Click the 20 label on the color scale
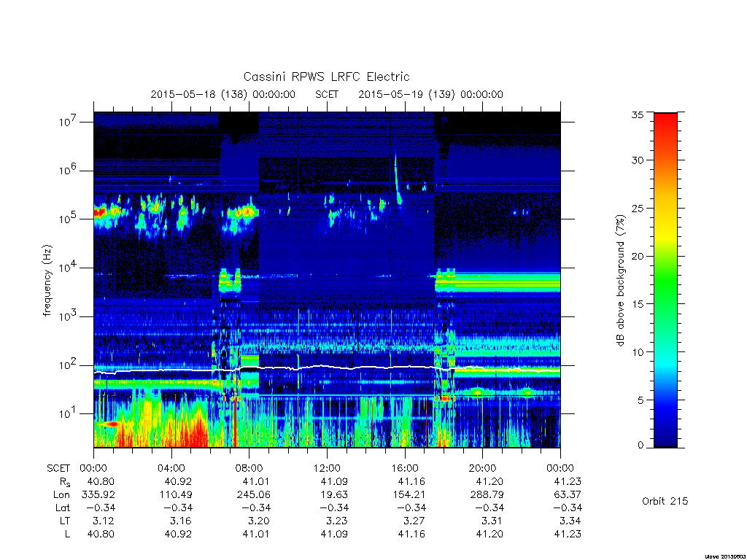This screenshot has height=560, width=747. pos(637,256)
